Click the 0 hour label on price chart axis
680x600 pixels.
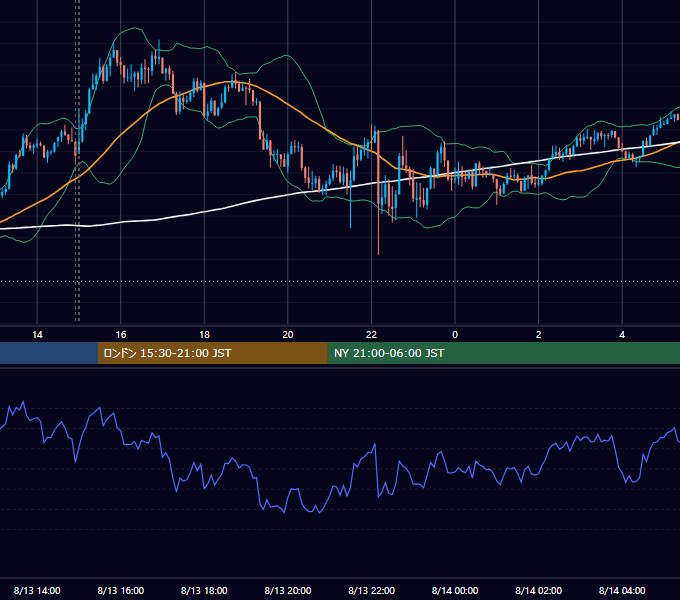coord(455,335)
